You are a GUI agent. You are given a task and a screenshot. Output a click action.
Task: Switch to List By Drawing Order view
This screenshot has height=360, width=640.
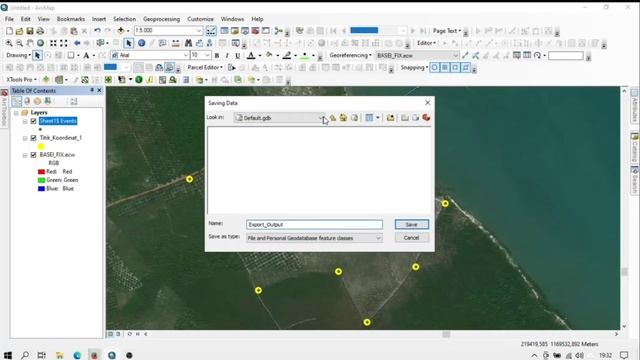tap(17, 101)
